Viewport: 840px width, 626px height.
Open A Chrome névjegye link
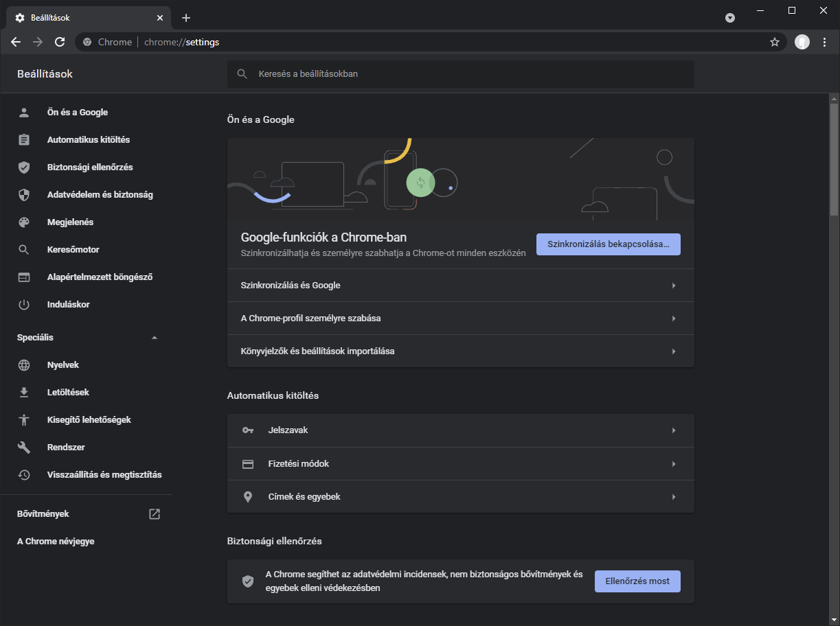click(x=56, y=542)
